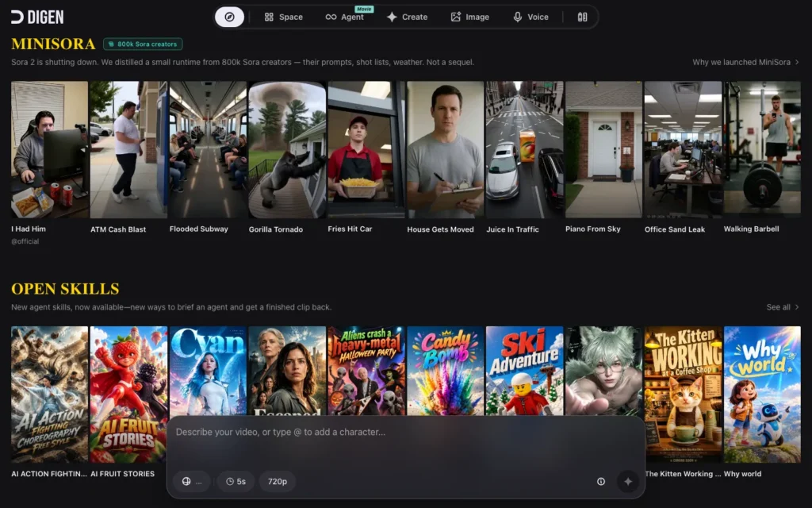The image size is (812, 508).
Task: Open the House Gets Moved thumbnail
Action: [446, 149]
